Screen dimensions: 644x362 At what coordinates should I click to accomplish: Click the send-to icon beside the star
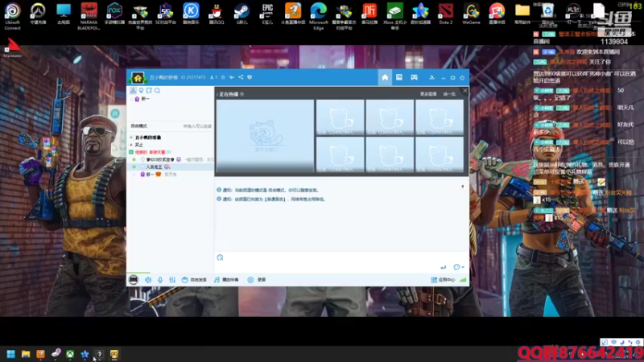click(x=232, y=77)
